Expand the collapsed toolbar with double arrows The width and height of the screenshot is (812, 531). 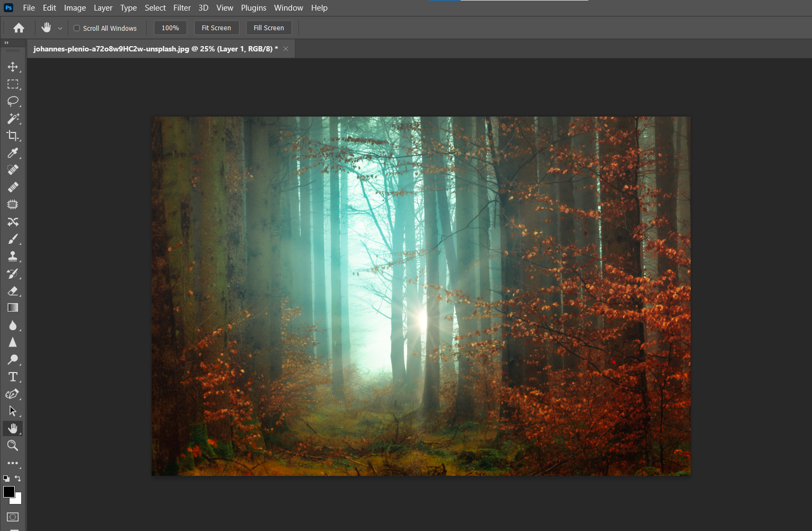[6, 42]
